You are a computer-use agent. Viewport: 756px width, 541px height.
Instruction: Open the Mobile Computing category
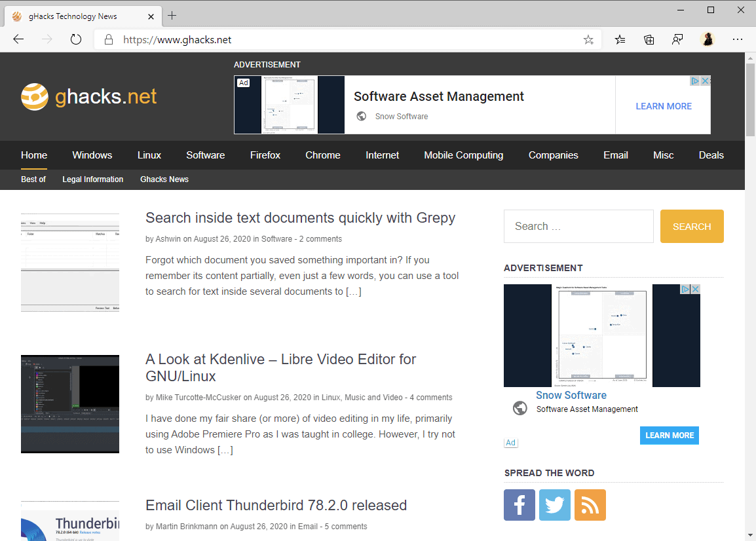pyautogui.click(x=463, y=155)
